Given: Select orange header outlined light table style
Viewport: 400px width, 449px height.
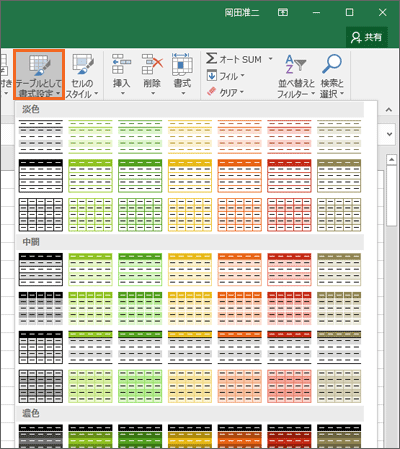Looking at the screenshot, I should [239, 176].
